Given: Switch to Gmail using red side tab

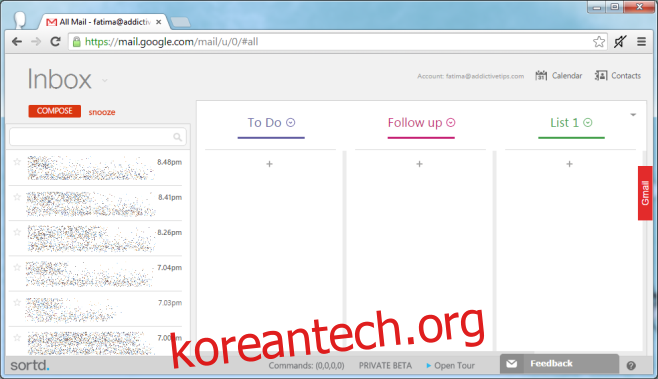Looking at the screenshot, I should coord(645,193).
